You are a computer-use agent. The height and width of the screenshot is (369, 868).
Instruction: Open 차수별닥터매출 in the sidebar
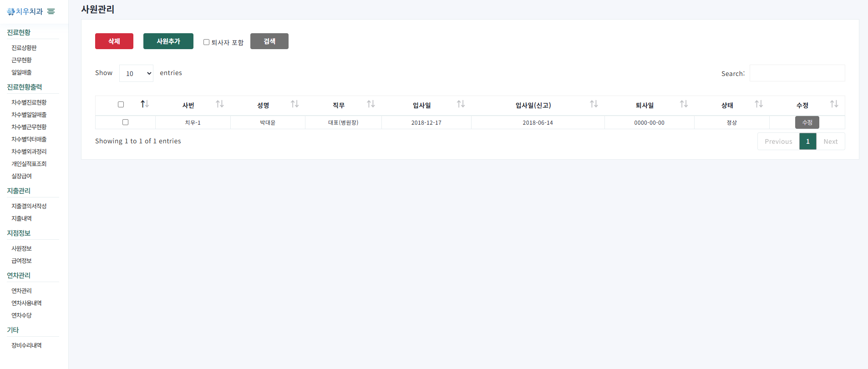(x=29, y=139)
